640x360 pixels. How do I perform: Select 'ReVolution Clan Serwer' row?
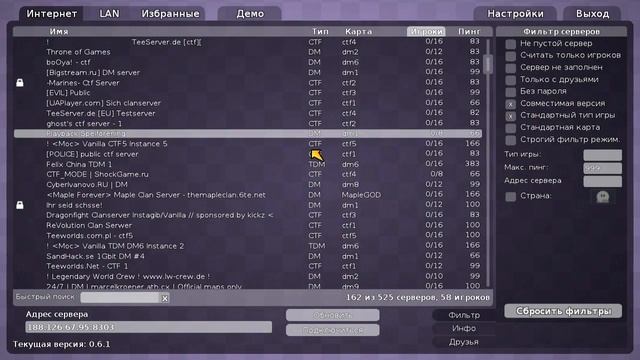tap(248, 225)
